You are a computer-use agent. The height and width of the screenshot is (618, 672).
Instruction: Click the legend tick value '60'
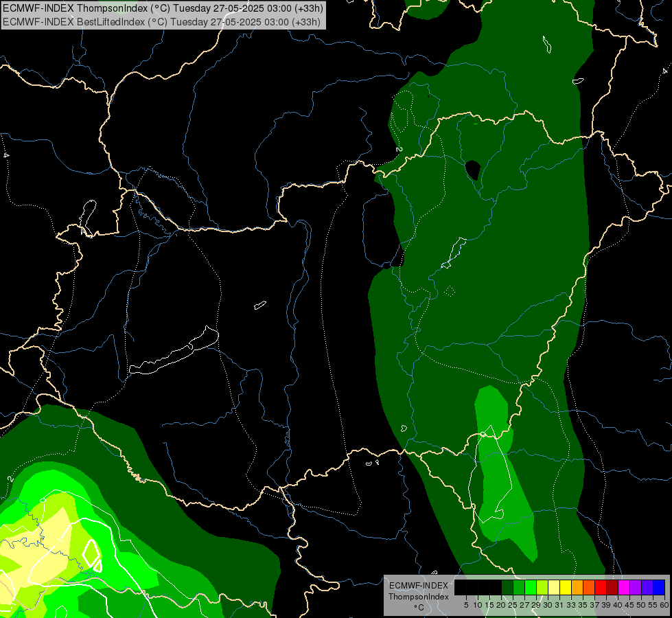[664, 605]
